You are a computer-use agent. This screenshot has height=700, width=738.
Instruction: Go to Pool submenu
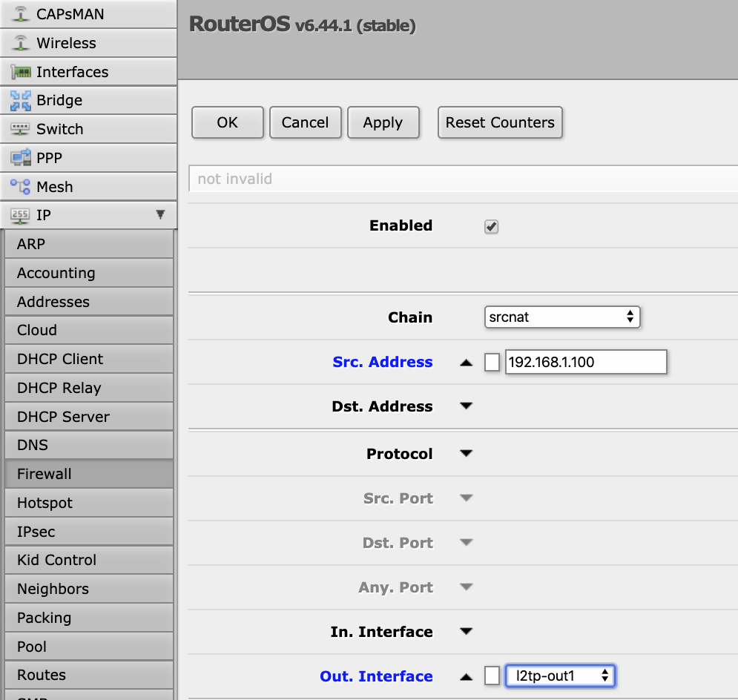[x=89, y=647]
